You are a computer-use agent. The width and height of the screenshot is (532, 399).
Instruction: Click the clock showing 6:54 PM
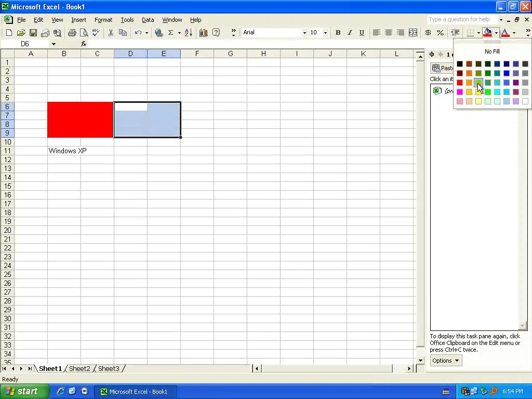[x=512, y=392]
